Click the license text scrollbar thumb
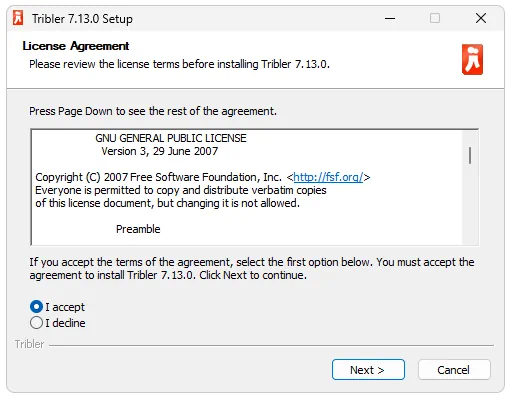 pyautogui.click(x=470, y=155)
